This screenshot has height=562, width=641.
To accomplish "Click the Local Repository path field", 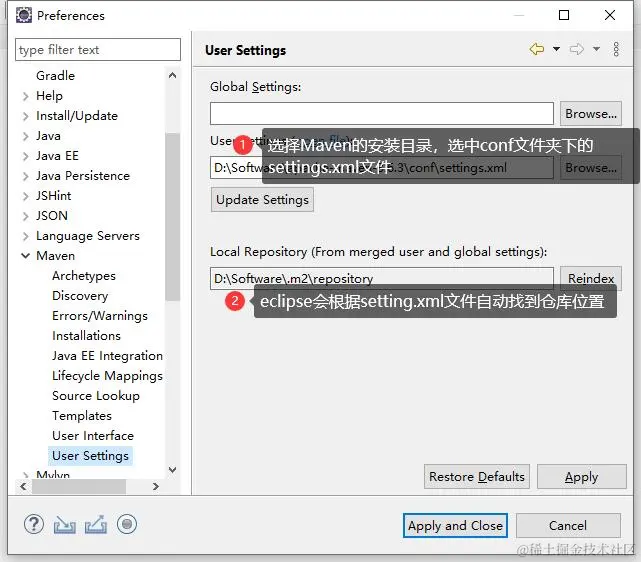I will pos(382,279).
